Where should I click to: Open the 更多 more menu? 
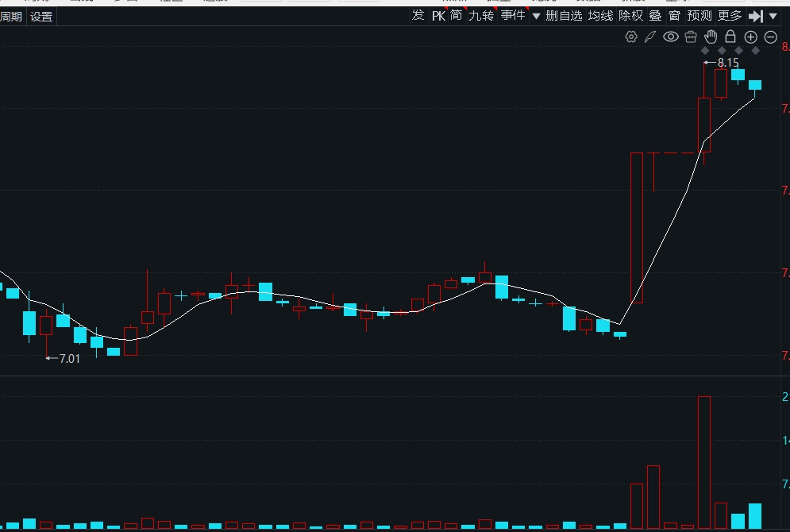[730, 16]
